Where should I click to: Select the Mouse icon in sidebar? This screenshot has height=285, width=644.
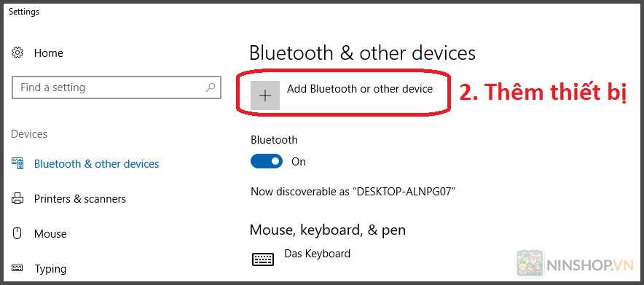[17, 234]
